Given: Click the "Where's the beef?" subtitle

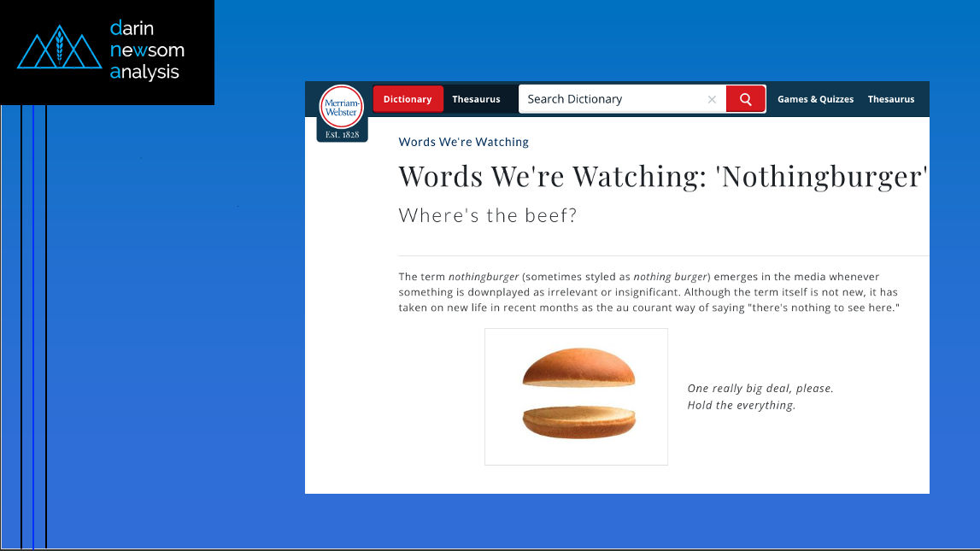Looking at the screenshot, I should pyautogui.click(x=487, y=215).
